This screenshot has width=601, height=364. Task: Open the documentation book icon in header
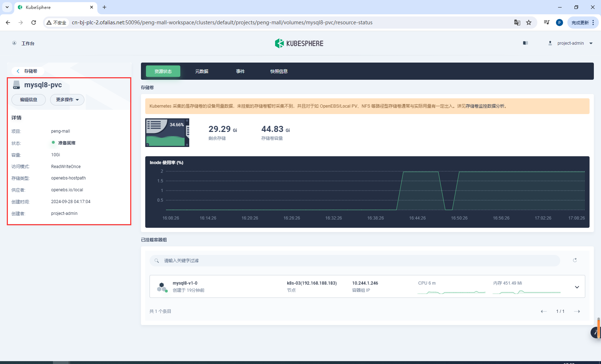525,43
